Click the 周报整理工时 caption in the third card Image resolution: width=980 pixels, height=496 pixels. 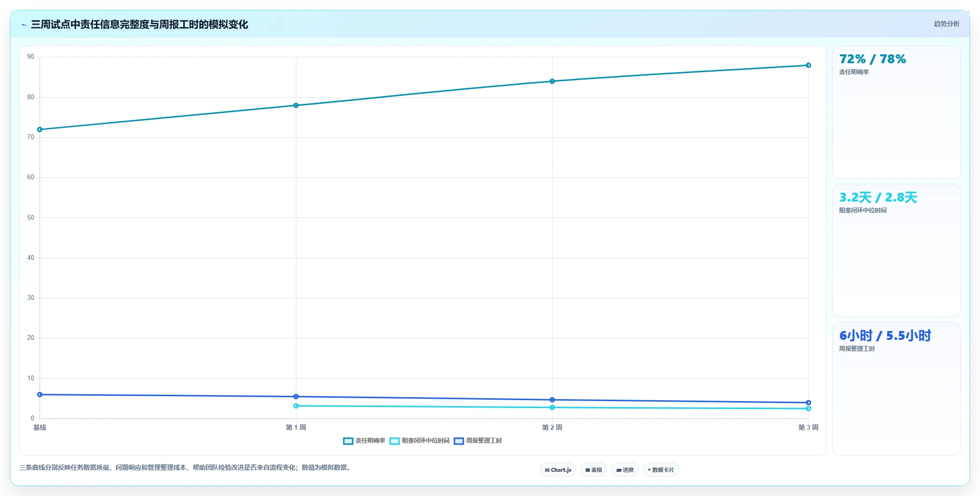pyautogui.click(x=857, y=349)
